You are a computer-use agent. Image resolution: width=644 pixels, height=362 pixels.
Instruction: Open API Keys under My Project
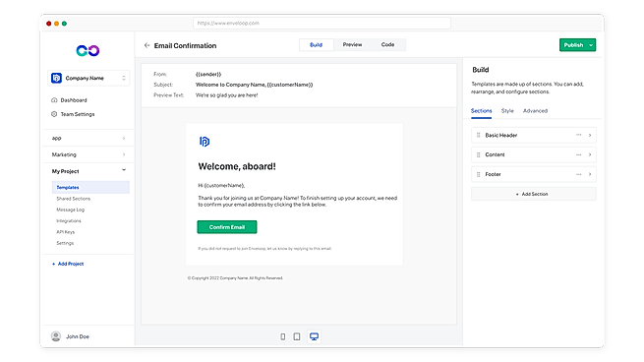coord(65,232)
